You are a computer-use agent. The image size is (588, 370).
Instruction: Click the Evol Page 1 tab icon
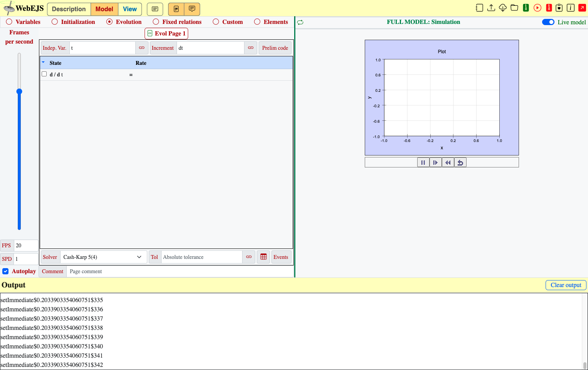(x=150, y=33)
